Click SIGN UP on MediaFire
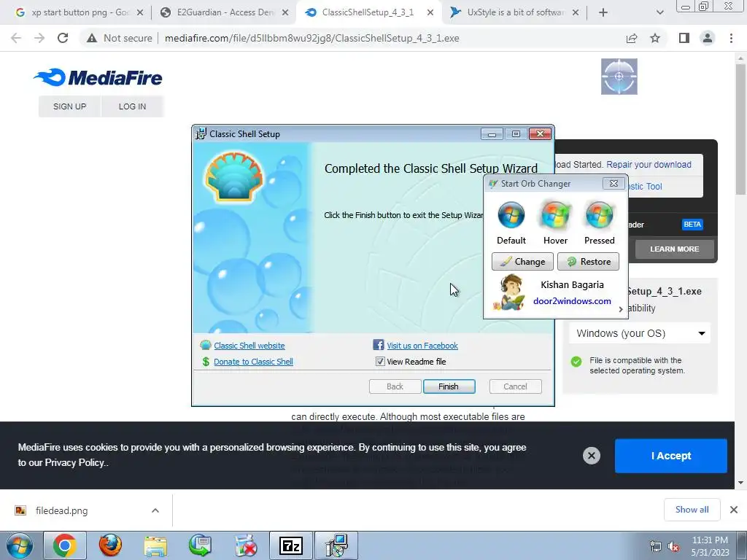Screen dimensions: 747x560 pyautogui.click(x=69, y=106)
